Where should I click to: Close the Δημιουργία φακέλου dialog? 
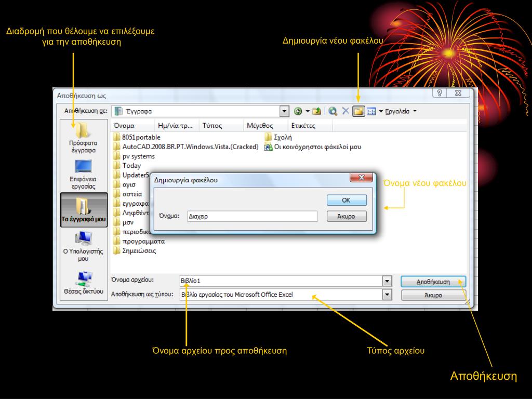[x=362, y=178]
